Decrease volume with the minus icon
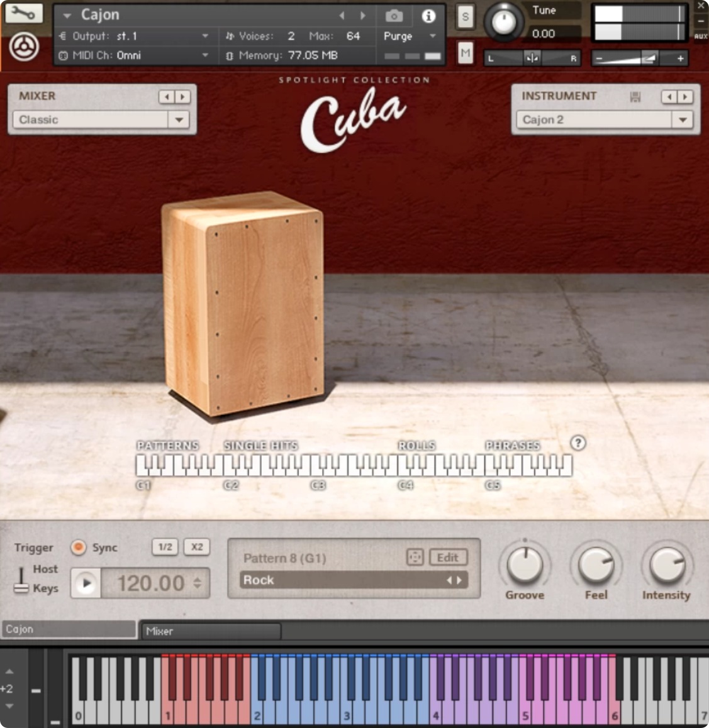This screenshot has width=709, height=728. (x=598, y=58)
